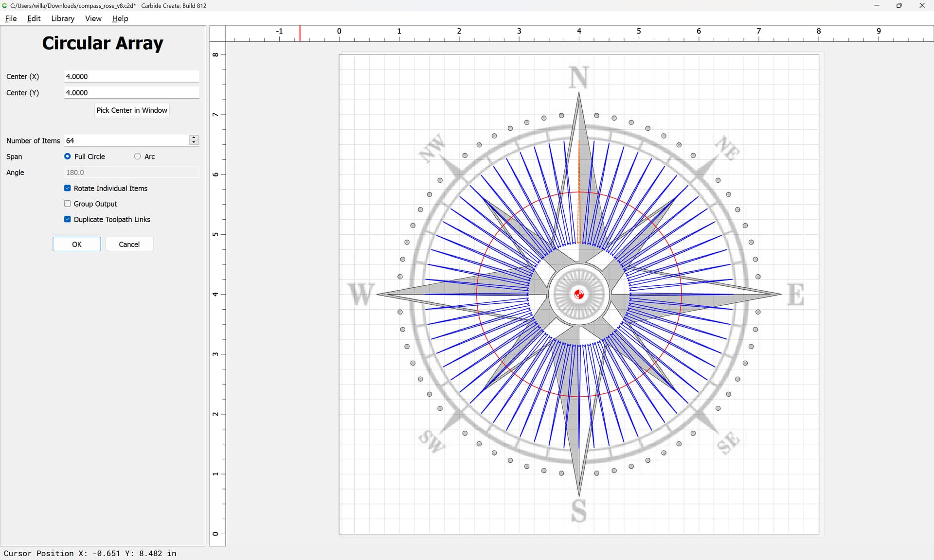Click the Carbide Create title bar icon
Viewport: 934px width, 560px height.
click(x=5, y=5)
